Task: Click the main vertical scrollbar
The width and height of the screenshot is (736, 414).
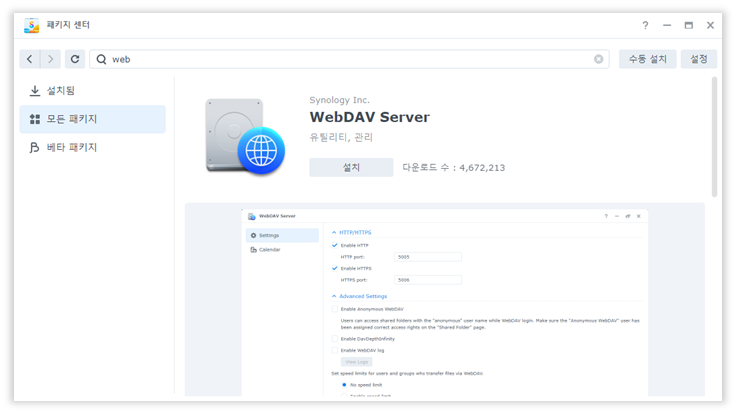Action: 714,137
